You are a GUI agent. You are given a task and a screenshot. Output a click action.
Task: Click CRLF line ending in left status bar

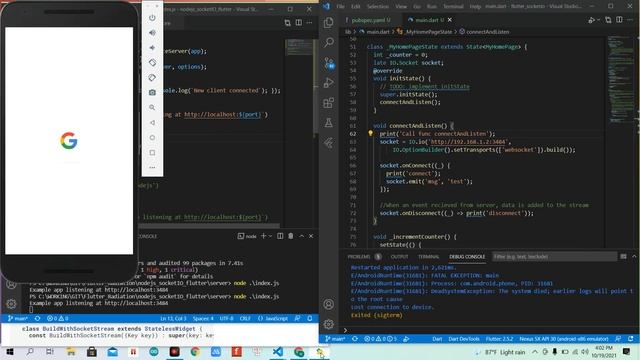[x=245, y=318]
